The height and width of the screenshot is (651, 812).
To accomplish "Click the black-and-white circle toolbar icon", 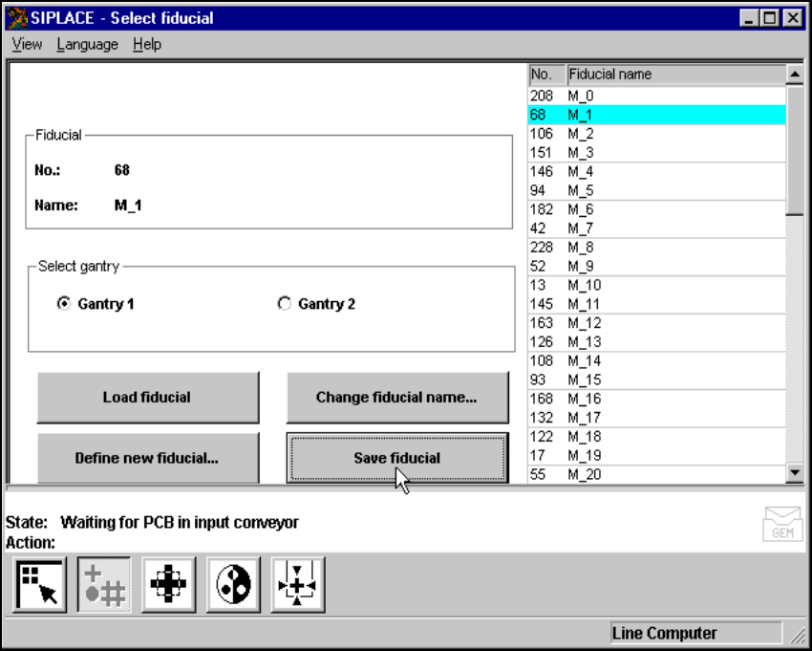I will click(233, 585).
